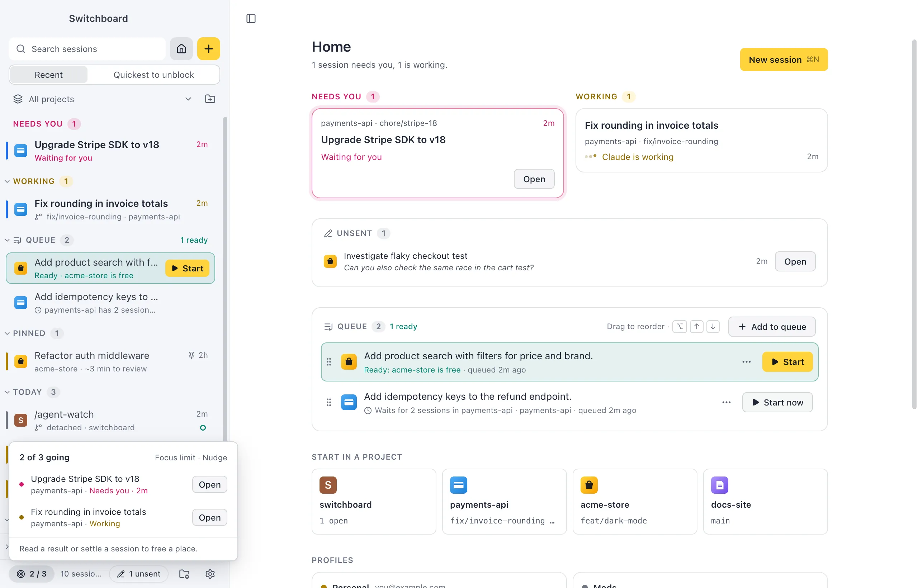Click the add project folder icon
The image size is (918, 588).
click(x=210, y=99)
